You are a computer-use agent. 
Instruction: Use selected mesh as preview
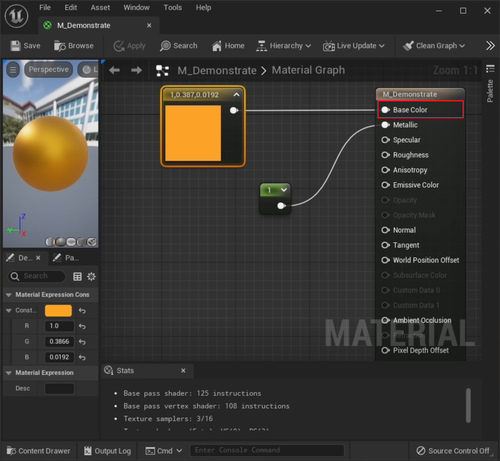[x=92, y=242]
